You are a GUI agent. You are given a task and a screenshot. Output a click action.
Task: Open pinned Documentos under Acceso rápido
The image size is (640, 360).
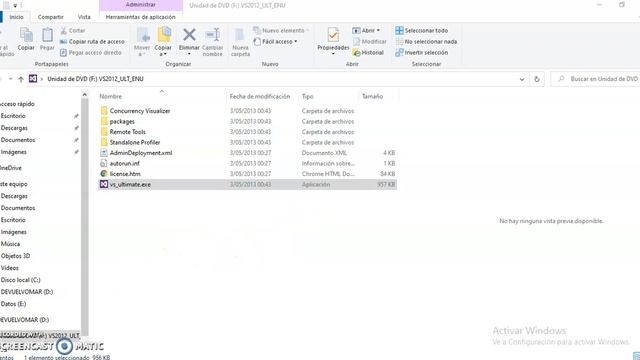tap(18, 140)
